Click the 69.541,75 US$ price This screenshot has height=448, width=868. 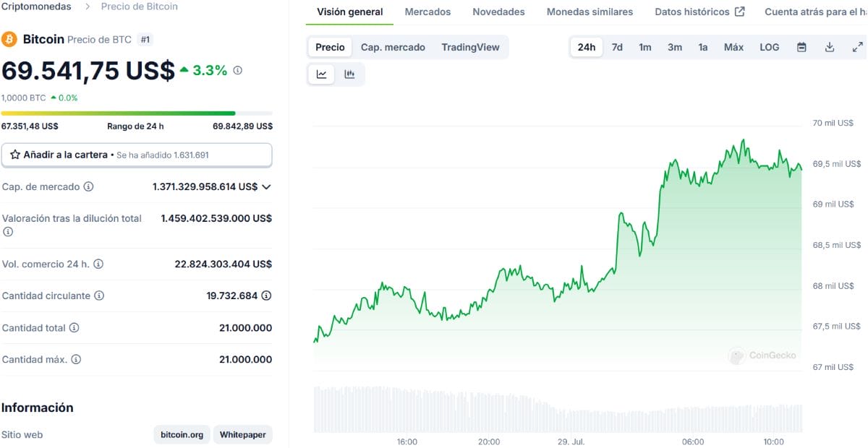tap(88, 71)
